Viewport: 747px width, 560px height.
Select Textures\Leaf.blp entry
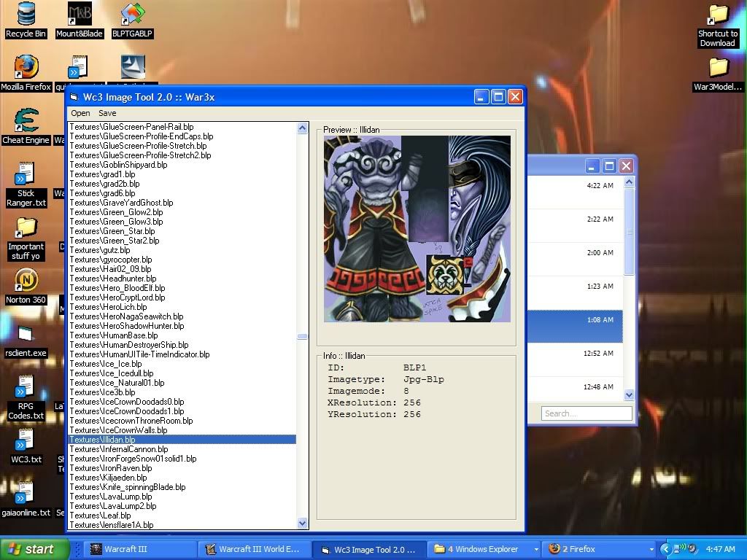[182, 516]
